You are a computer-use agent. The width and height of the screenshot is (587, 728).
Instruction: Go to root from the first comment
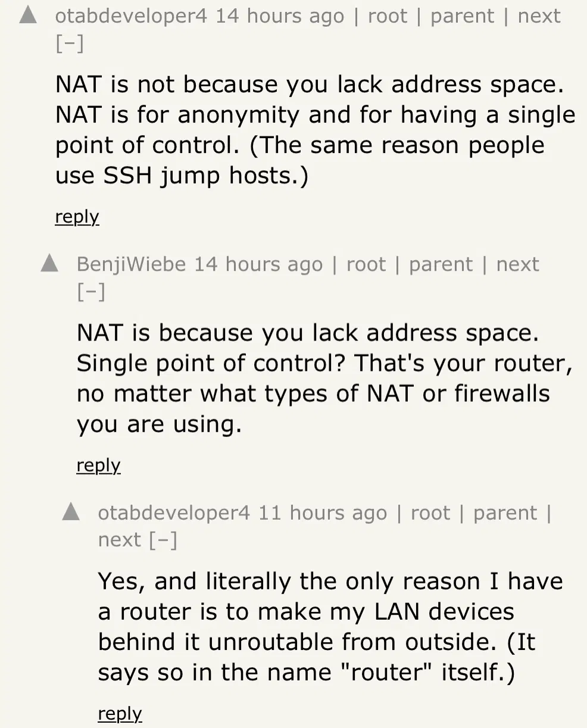coord(388,16)
